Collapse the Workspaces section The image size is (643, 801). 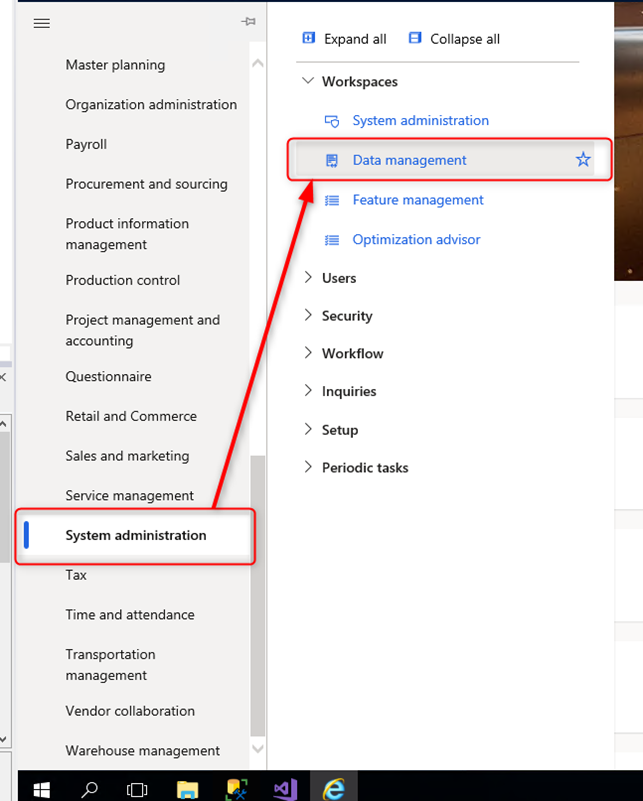click(308, 81)
